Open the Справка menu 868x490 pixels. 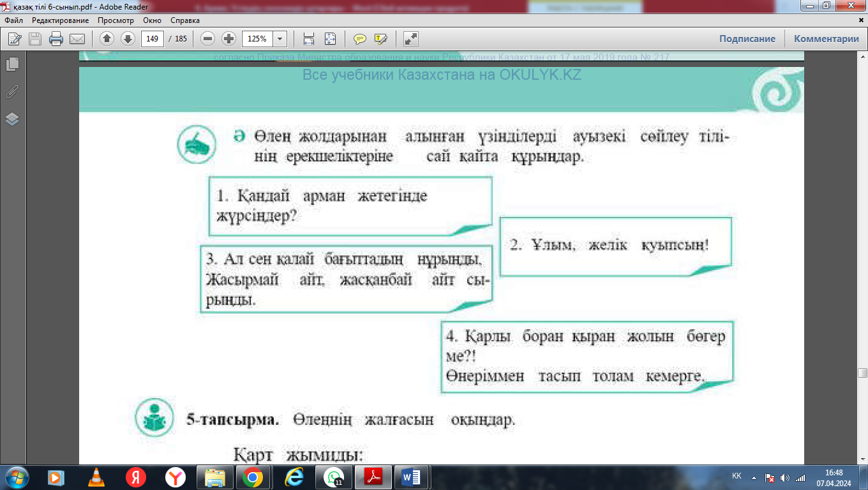[x=185, y=20]
